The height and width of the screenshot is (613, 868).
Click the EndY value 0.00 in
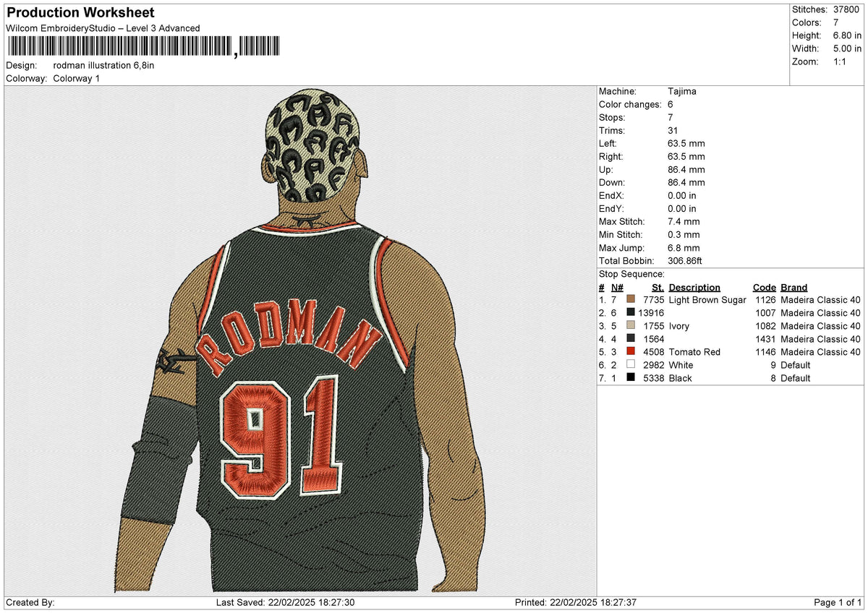pos(682,209)
